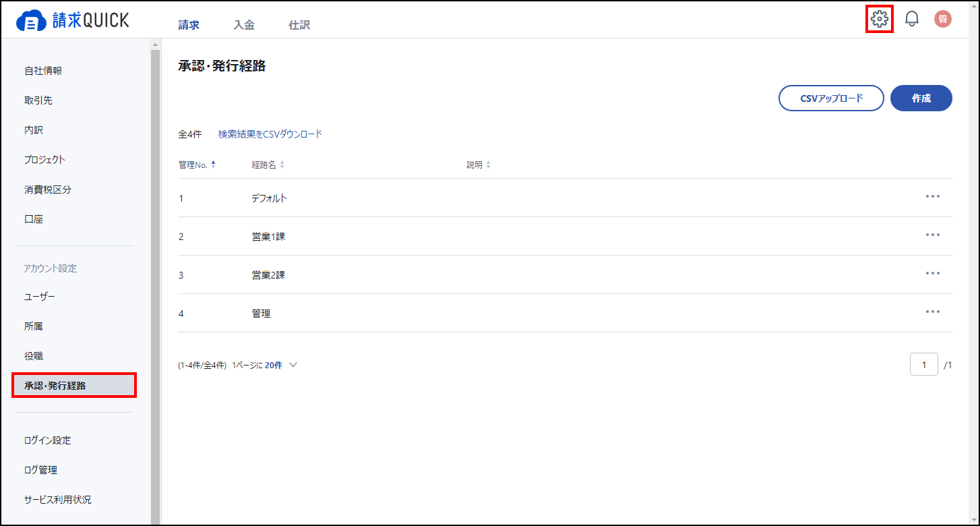Image resolution: width=980 pixels, height=526 pixels.
Task: Open 自社情報 in the sidebar
Action: click(43, 71)
